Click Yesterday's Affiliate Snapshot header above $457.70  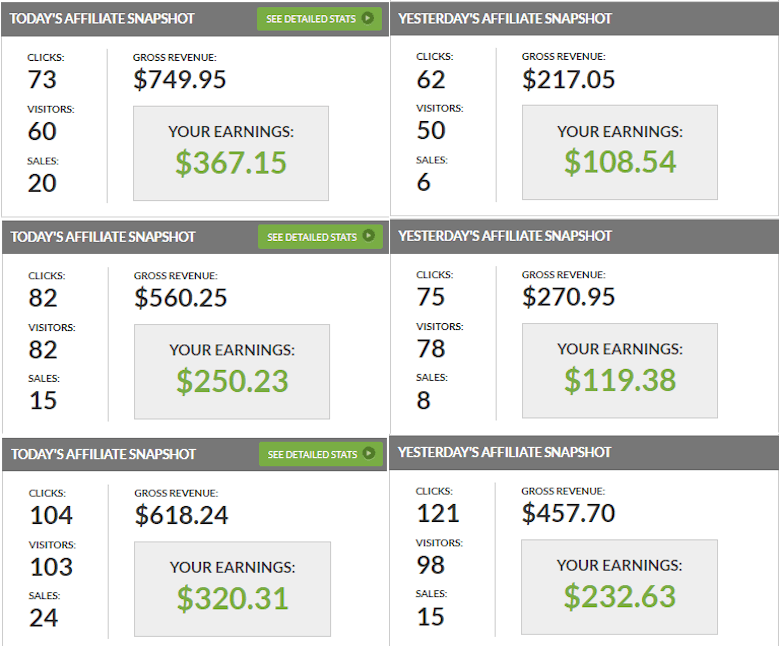tap(505, 453)
